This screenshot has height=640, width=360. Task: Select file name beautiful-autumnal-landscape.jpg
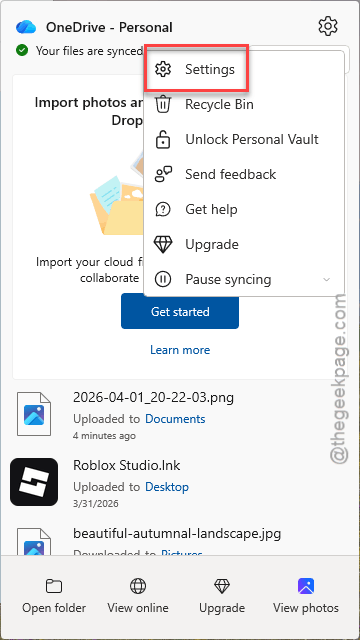click(177, 533)
